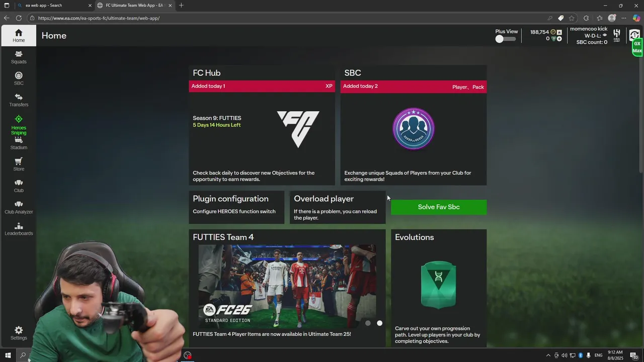Go to Transfers in the sidebar
644x362 pixels.
(19, 100)
